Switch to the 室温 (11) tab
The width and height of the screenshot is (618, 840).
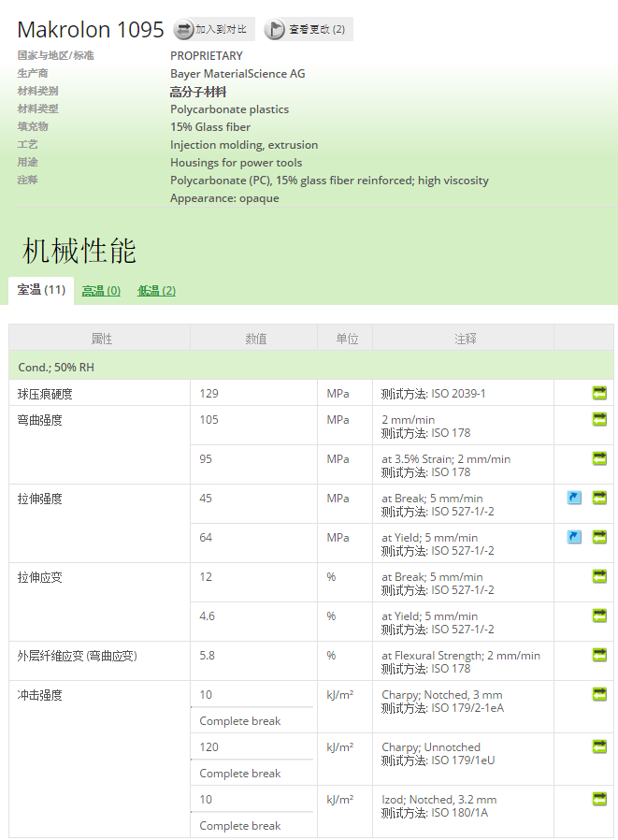41,290
